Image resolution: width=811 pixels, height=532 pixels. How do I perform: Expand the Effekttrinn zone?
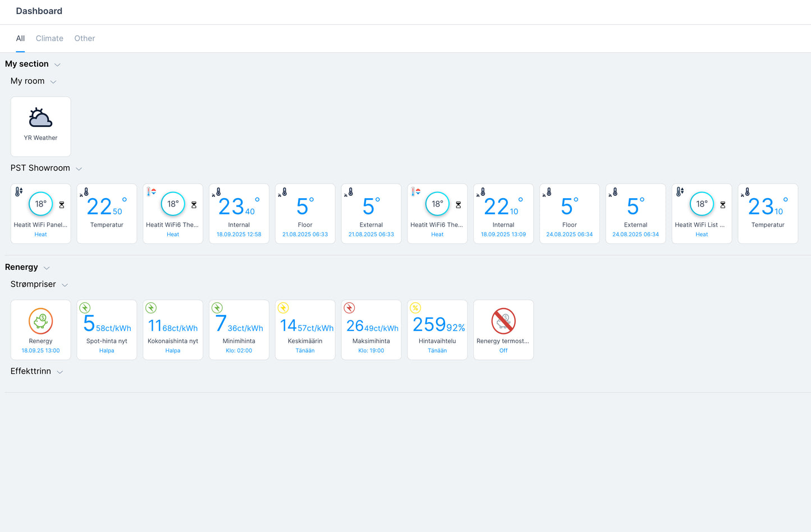tap(60, 372)
